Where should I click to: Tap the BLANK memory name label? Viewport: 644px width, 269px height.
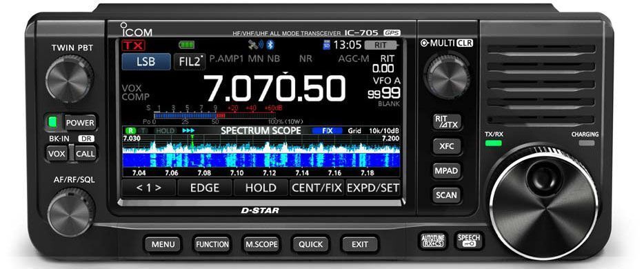coord(388,104)
